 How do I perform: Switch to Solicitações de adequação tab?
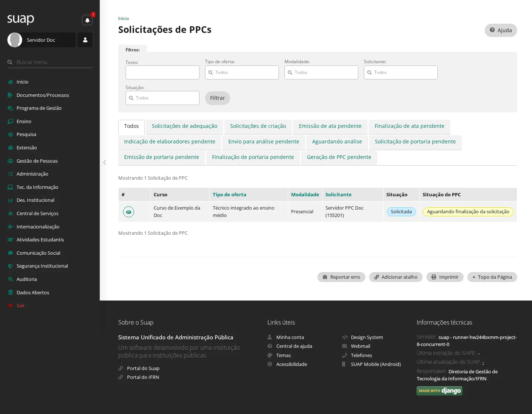pyautogui.click(x=184, y=126)
